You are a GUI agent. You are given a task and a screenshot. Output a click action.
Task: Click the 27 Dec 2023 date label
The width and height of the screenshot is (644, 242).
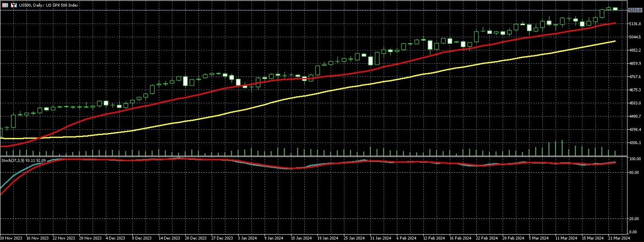[222, 238]
